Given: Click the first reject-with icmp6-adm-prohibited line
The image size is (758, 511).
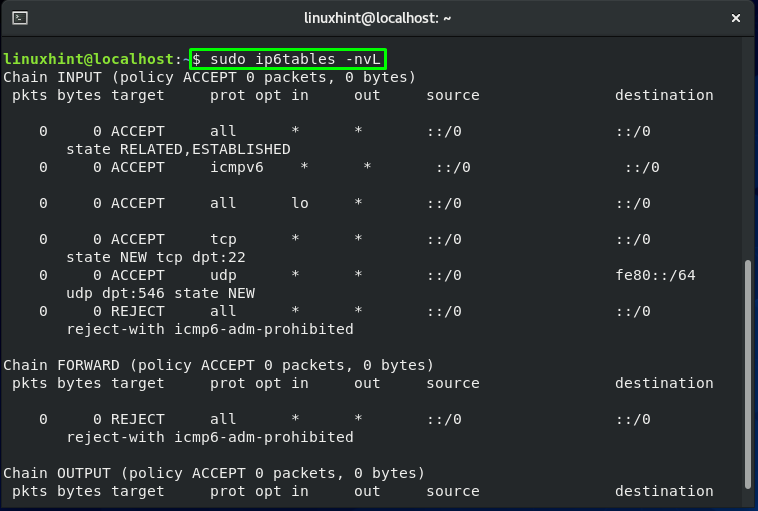Looking at the screenshot, I should click(x=210, y=329).
